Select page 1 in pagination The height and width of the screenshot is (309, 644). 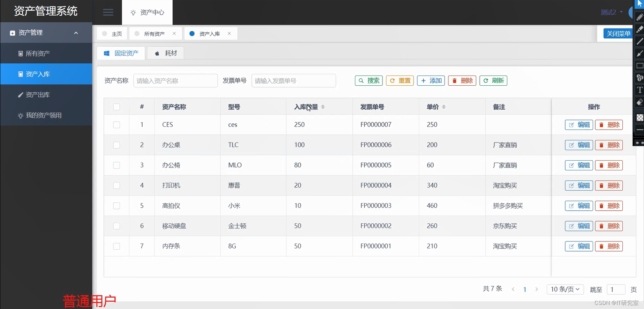click(x=525, y=289)
